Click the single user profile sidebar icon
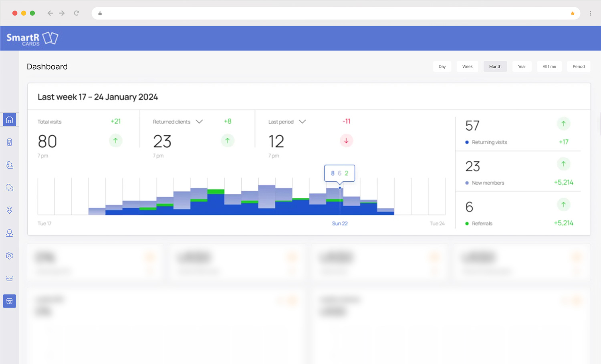The image size is (601, 364). click(x=10, y=233)
